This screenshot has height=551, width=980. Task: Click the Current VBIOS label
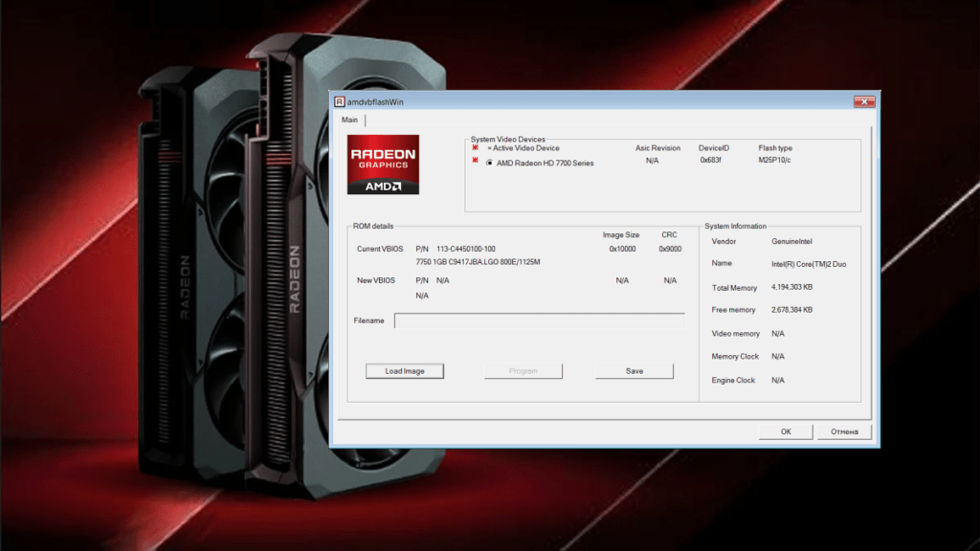tap(380, 249)
